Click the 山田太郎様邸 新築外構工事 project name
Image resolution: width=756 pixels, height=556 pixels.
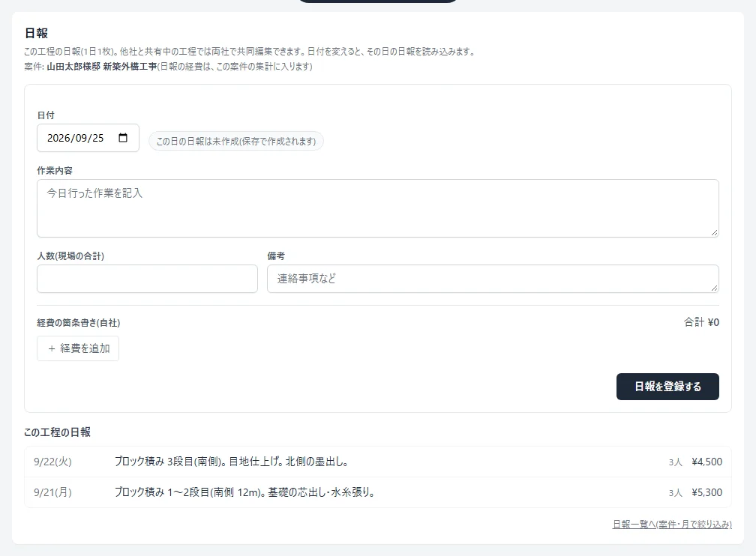[102, 67]
